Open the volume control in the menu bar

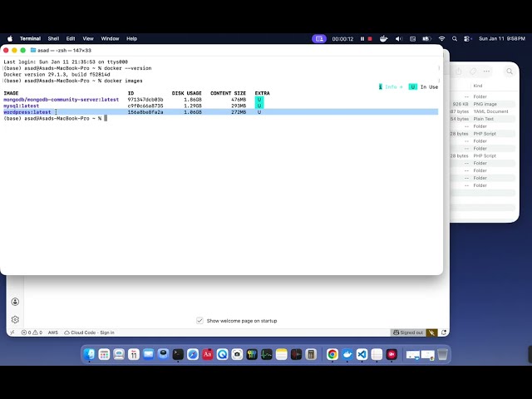(x=399, y=39)
